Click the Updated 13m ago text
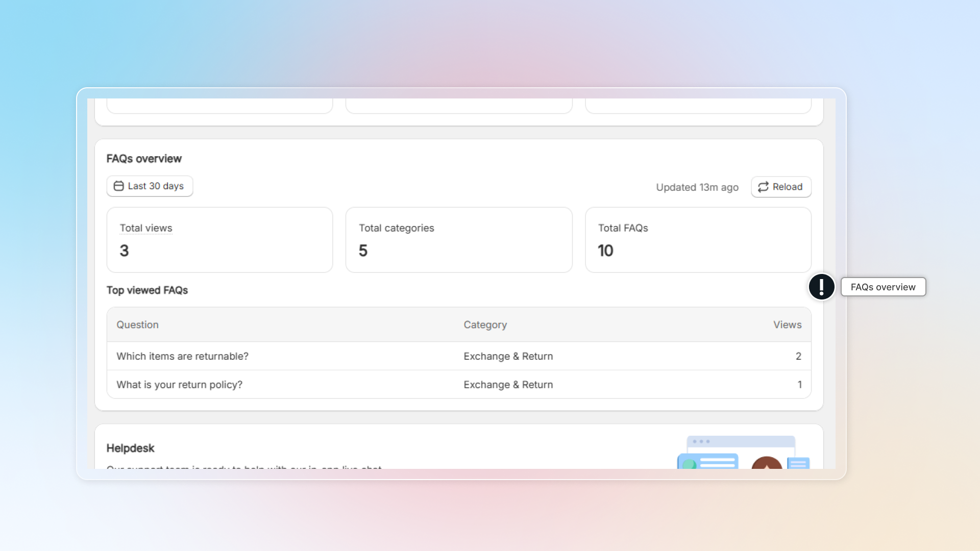This screenshot has width=980, height=551. pos(697,187)
